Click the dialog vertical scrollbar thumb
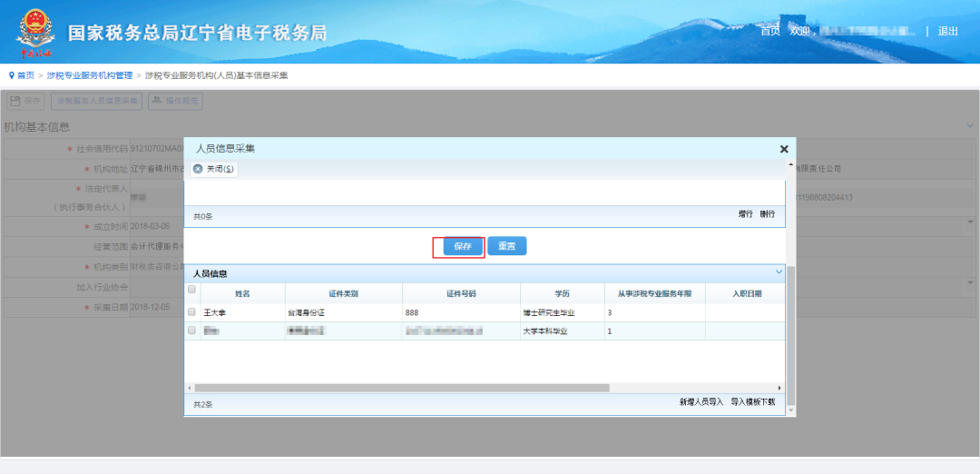Screen dimensions: 980x474 pos(790,334)
